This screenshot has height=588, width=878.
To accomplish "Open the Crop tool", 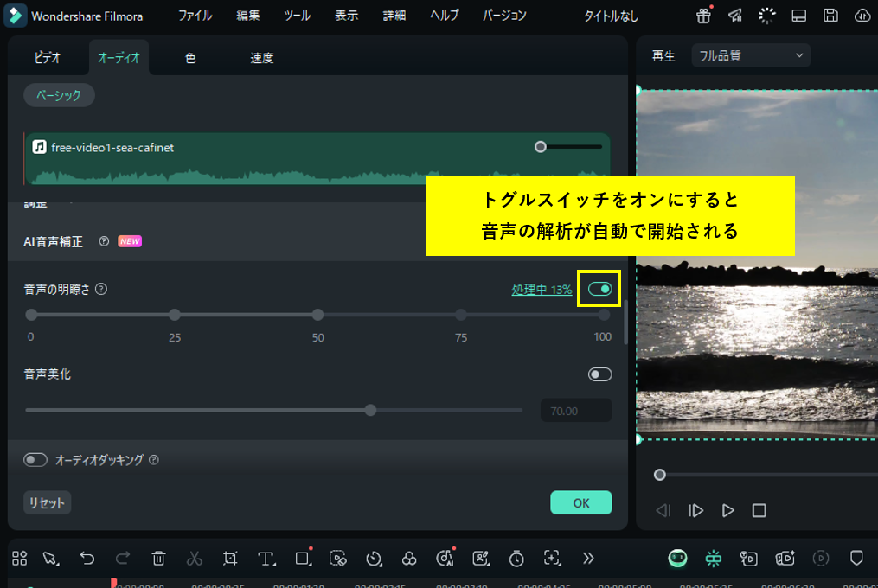I will point(229,559).
